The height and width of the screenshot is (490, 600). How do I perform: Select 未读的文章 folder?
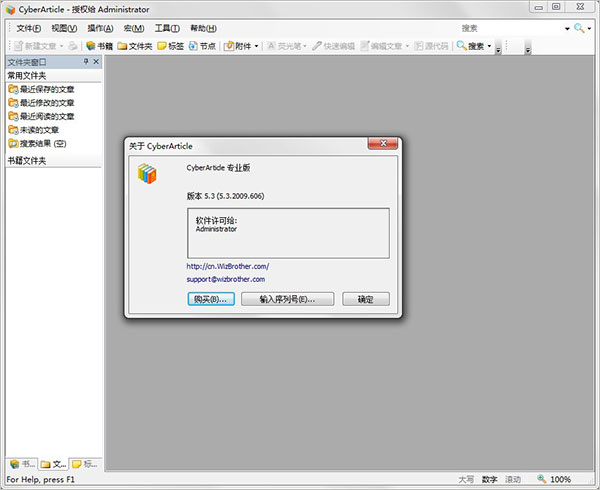(34, 130)
